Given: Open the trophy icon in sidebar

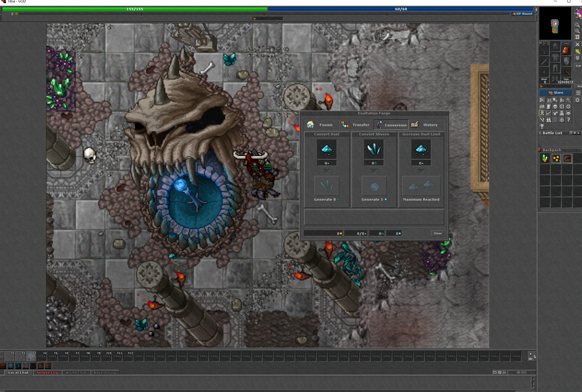Looking at the screenshot, I should pyautogui.click(x=542, y=126).
